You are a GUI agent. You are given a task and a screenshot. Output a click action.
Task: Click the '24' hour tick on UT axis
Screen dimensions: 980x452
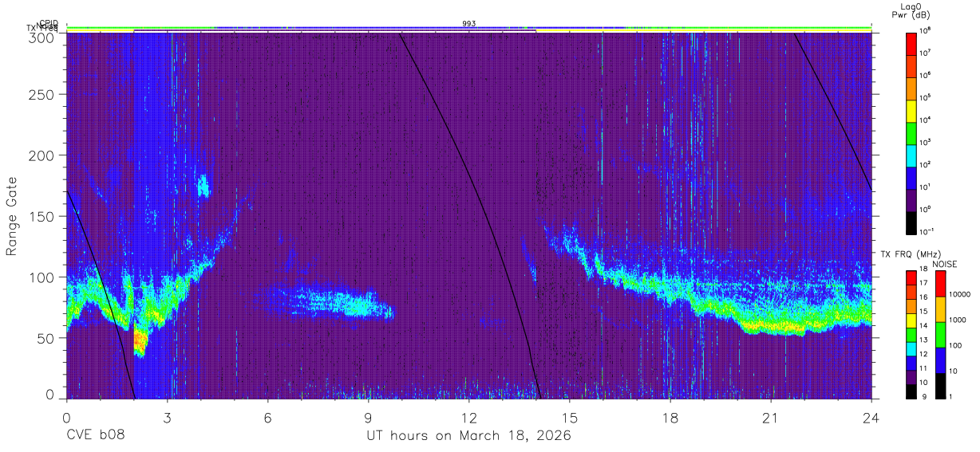[871, 418]
